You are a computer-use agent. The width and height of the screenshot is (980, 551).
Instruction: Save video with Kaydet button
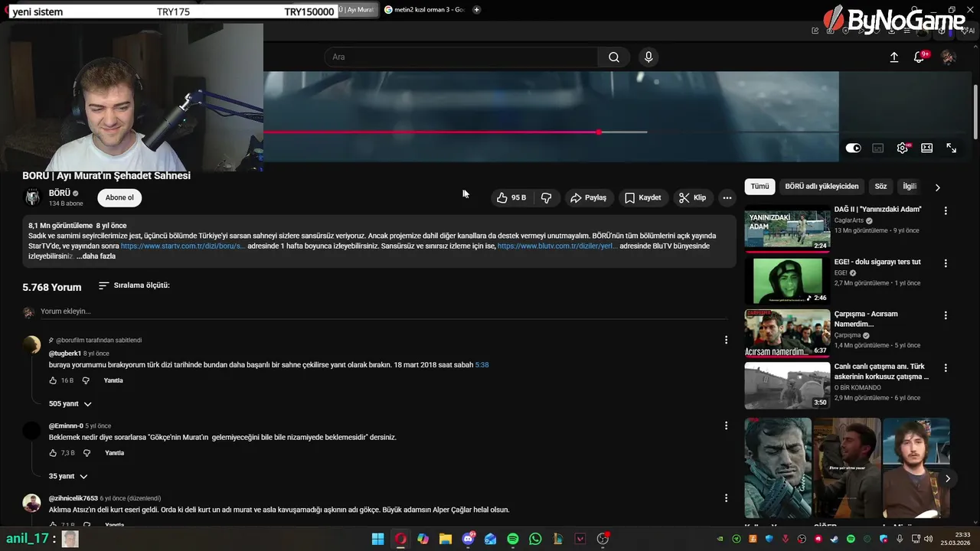click(642, 197)
